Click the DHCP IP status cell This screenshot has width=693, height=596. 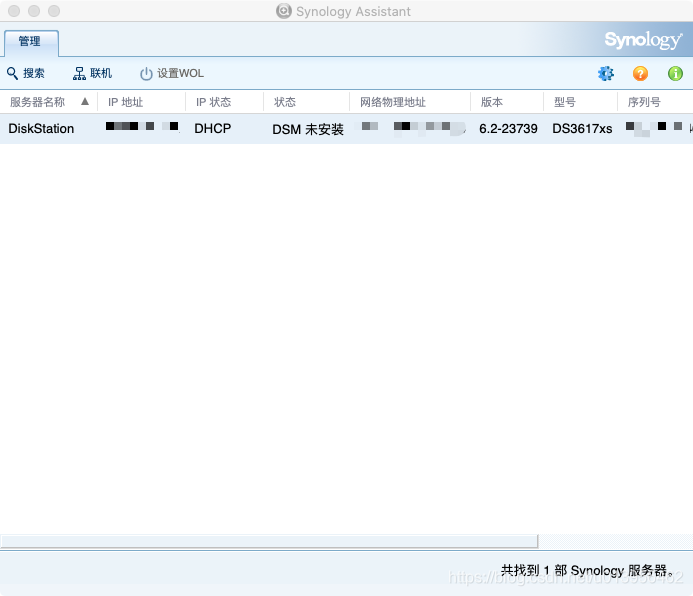213,129
